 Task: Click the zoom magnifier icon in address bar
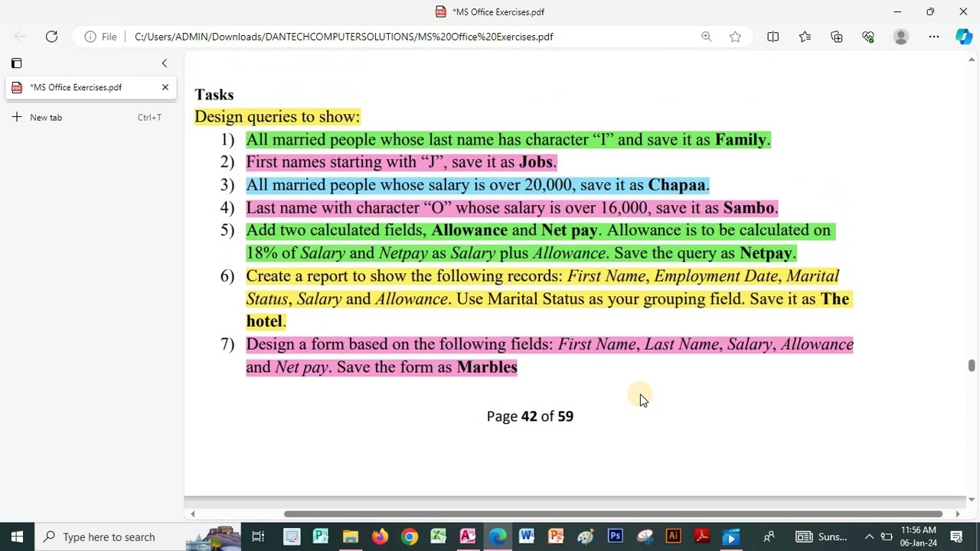[x=707, y=37]
